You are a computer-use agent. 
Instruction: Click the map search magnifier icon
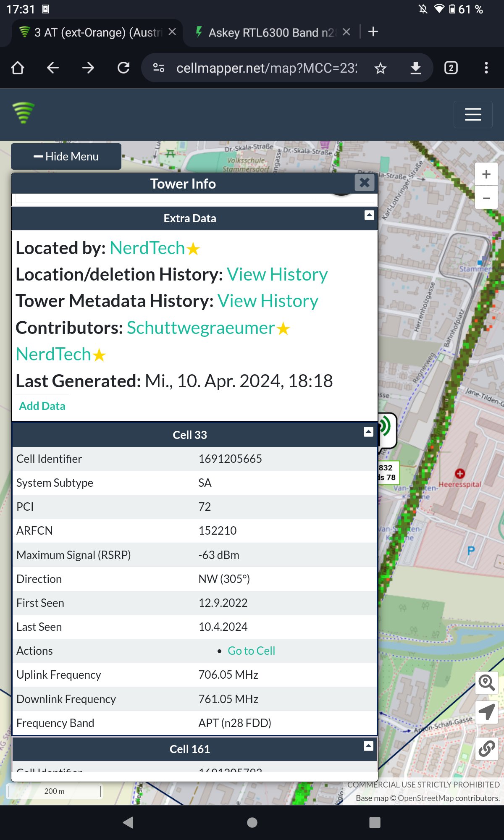(x=486, y=683)
